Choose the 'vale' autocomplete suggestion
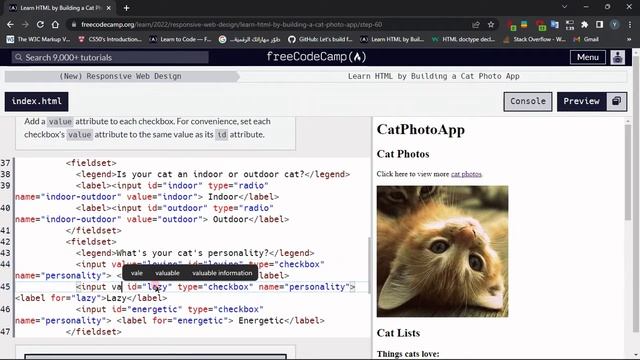Image resolution: width=640 pixels, height=360 pixels. click(x=137, y=273)
